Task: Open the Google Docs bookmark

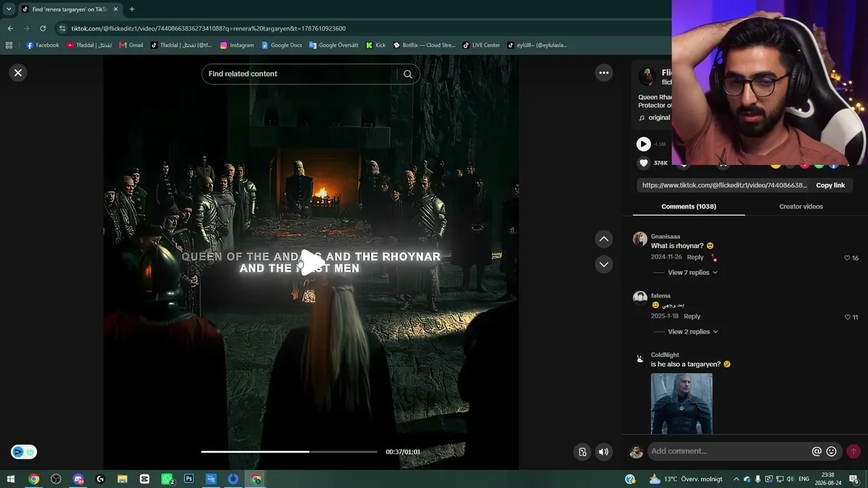Action: 281,45
